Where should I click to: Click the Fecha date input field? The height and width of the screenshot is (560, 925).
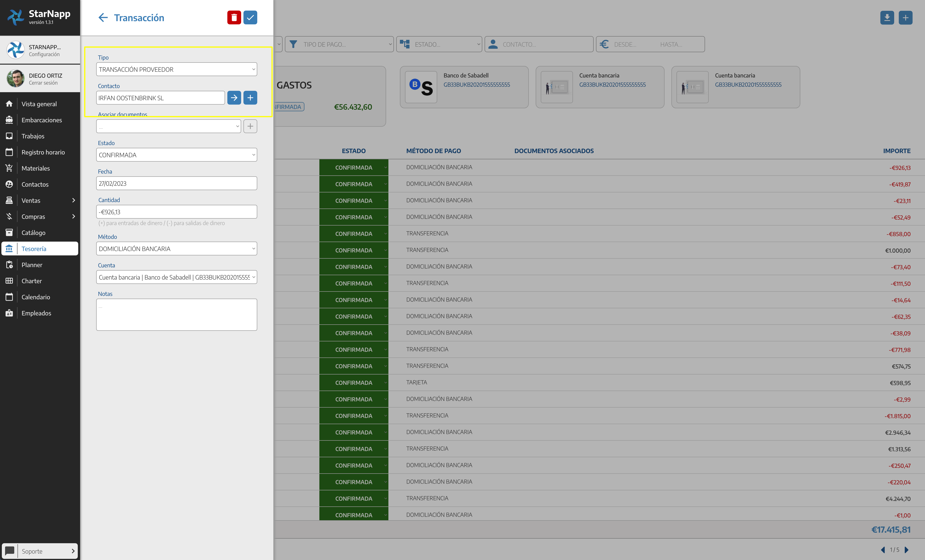coord(176,183)
